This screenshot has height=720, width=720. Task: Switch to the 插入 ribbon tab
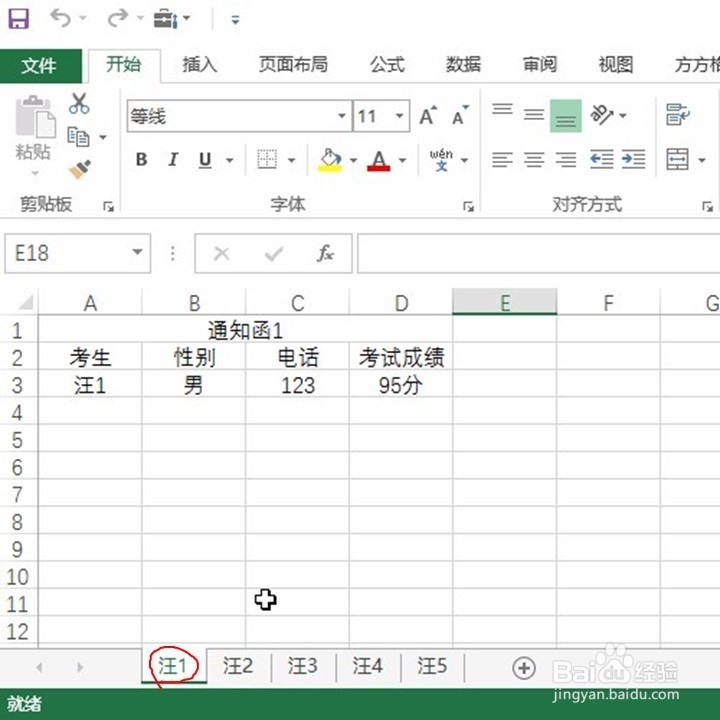(x=199, y=65)
